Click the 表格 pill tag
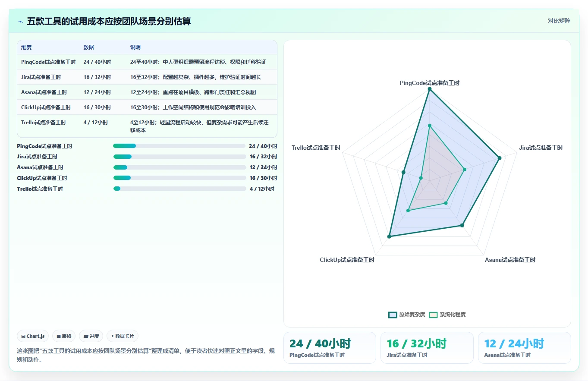This screenshot has width=588, height=381. tap(64, 336)
